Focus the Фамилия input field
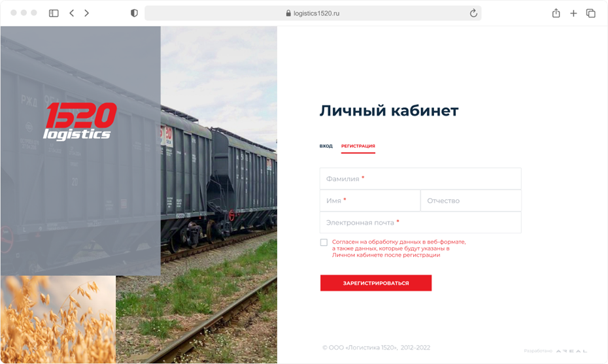Image resolution: width=608 pixels, height=364 pixels. point(420,178)
